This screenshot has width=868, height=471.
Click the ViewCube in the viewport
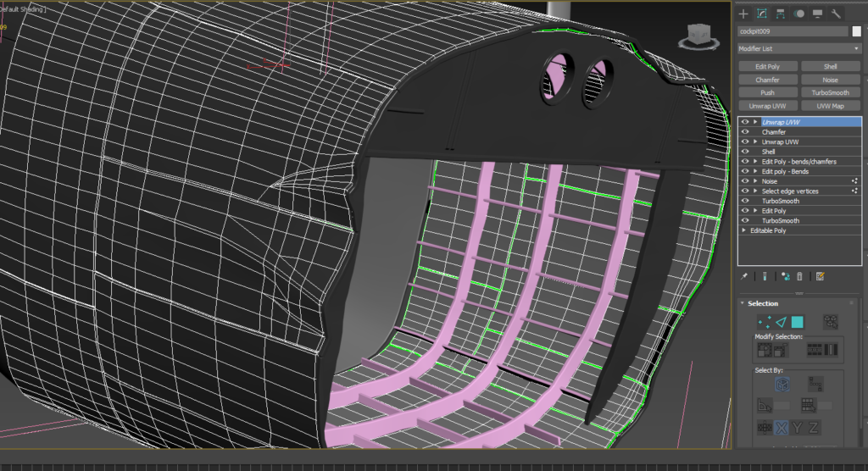click(x=698, y=36)
